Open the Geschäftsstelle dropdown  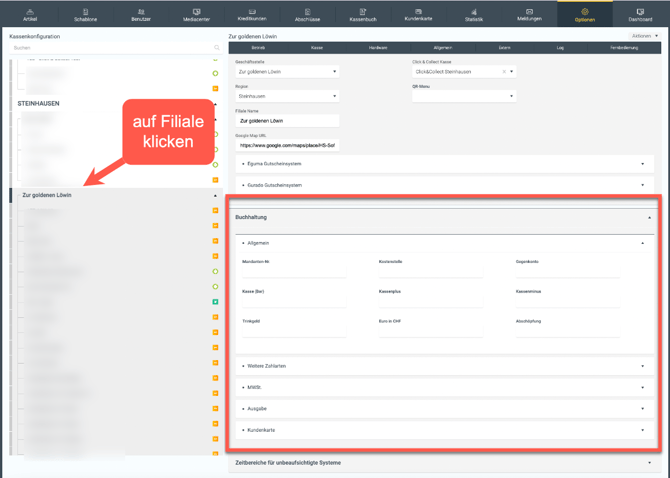[x=287, y=72]
